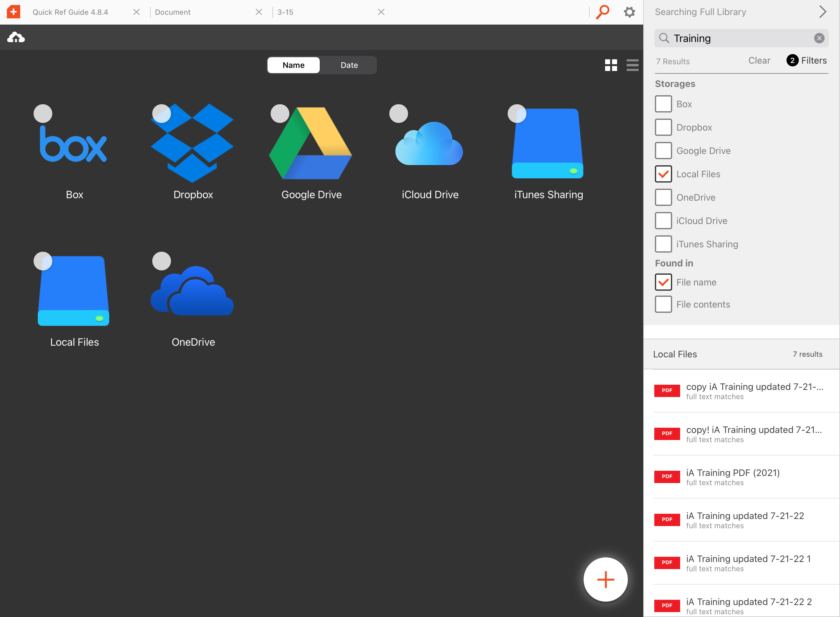Image resolution: width=840 pixels, height=617 pixels.
Task: Select the iTunes Sharing selection circle
Action: tap(517, 114)
